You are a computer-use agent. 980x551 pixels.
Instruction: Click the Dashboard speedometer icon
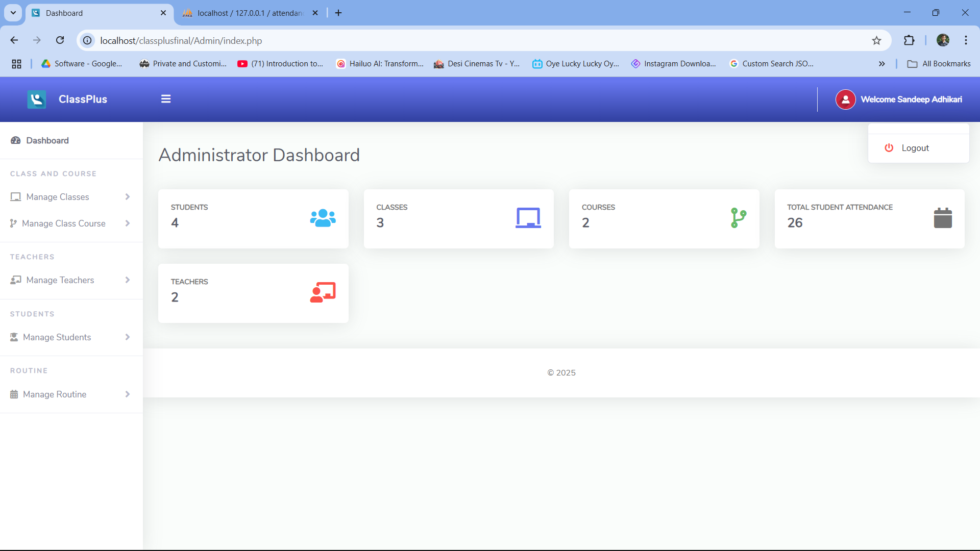[x=15, y=140]
